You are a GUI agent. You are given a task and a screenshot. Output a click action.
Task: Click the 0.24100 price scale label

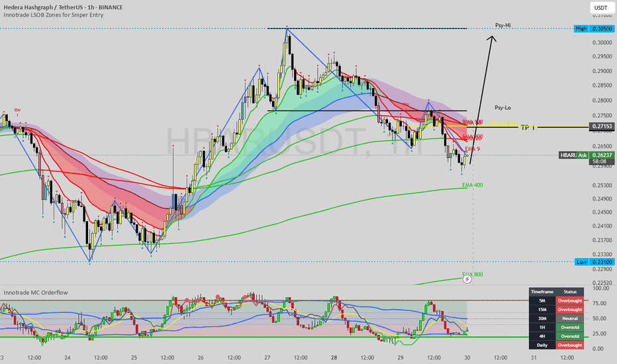602,226
